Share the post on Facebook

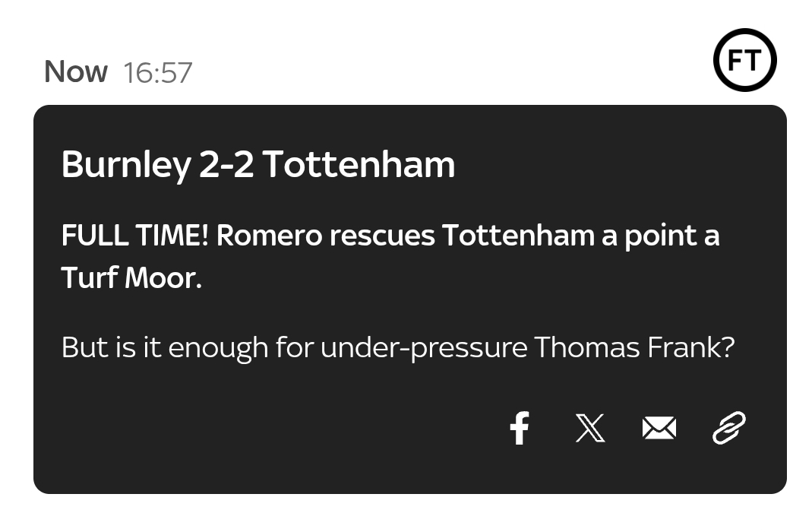520,428
